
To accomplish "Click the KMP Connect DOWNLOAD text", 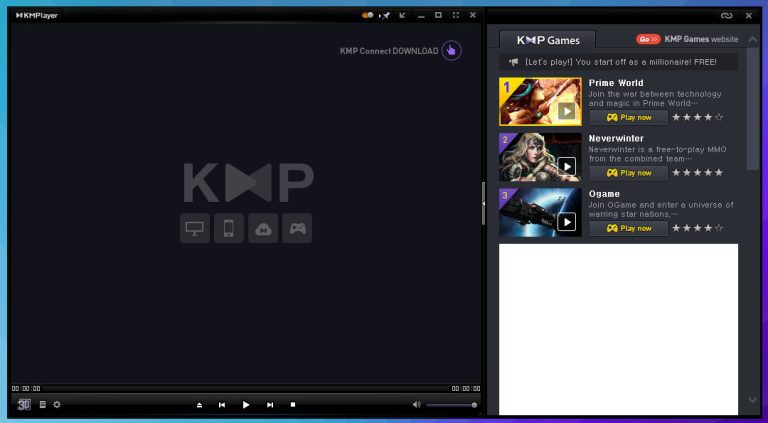I will (389, 51).
